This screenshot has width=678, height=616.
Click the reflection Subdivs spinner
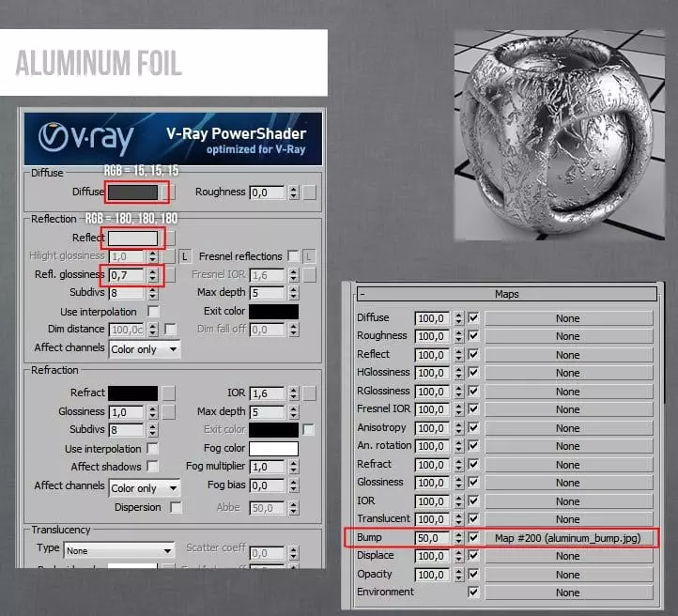coord(153,293)
